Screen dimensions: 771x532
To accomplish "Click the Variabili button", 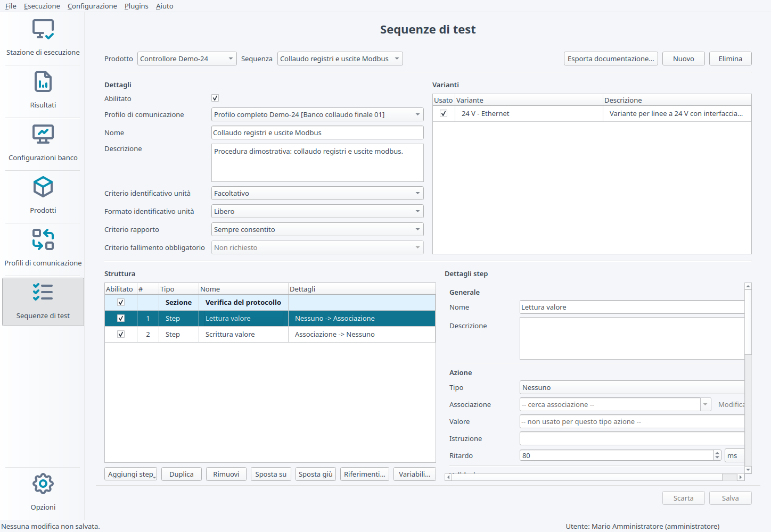I will click(415, 474).
